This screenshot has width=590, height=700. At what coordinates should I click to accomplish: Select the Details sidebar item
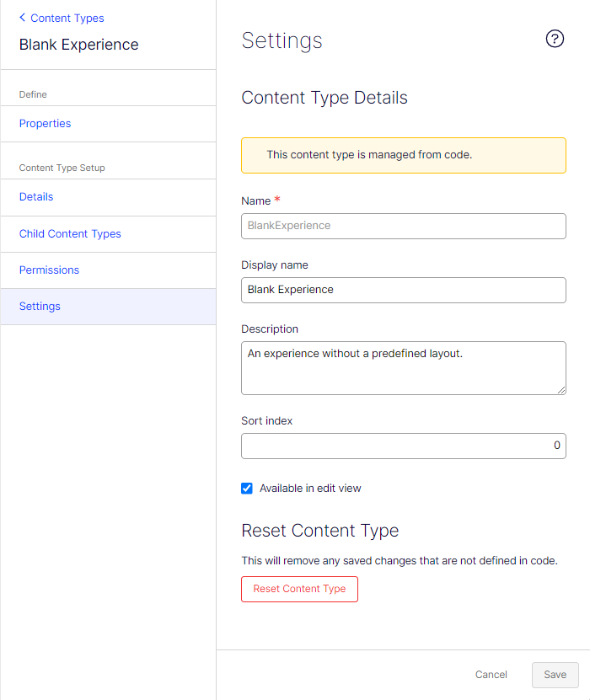point(36,197)
